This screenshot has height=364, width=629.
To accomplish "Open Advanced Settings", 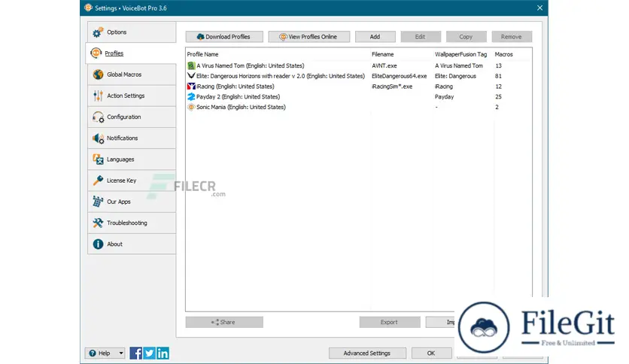I will tap(367, 353).
